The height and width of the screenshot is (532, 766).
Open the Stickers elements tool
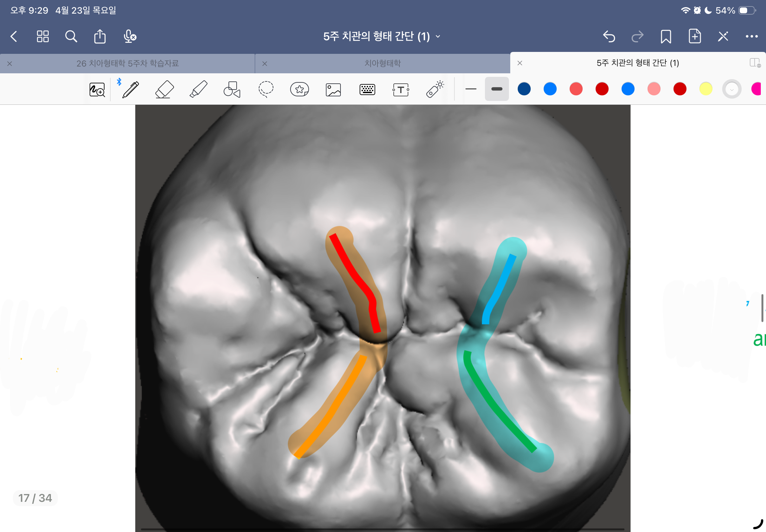click(x=300, y=89)
